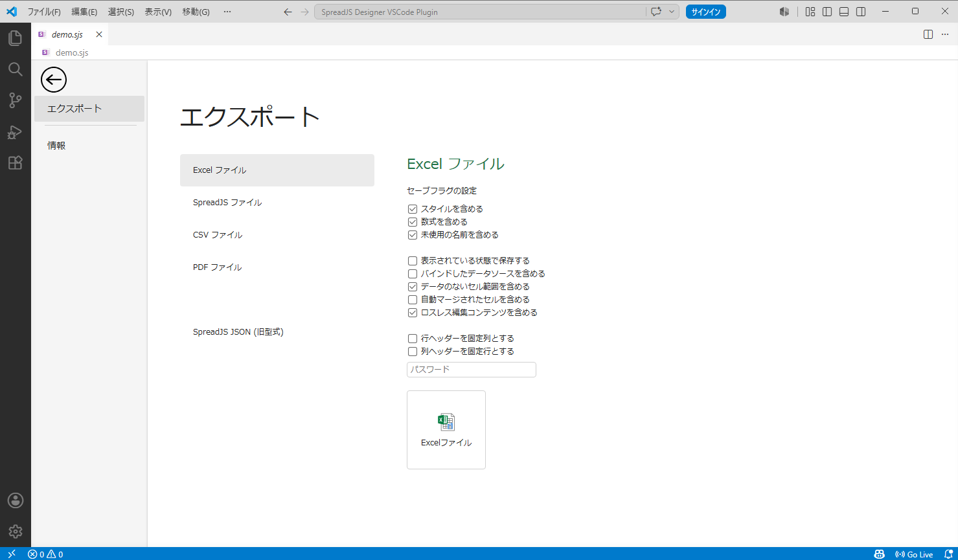
Task: Open the Accounts menu icon
Action: click(16, 500)
